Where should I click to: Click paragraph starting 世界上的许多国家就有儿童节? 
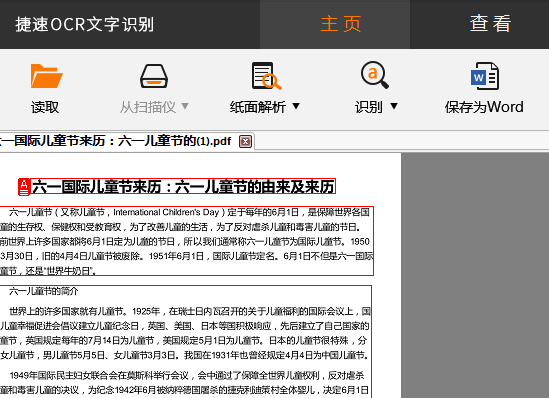(x=186, y=333)
